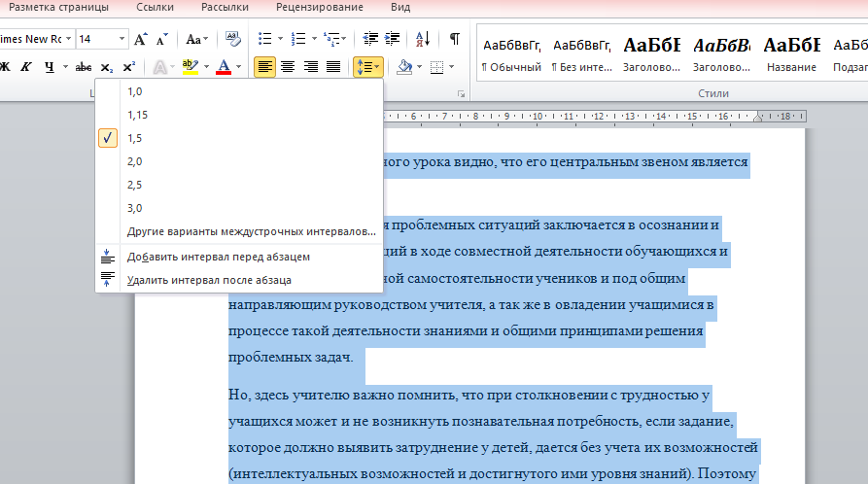Expand the line spacing dropdown button
Viewport: 868px width, 484px height.
376,67
